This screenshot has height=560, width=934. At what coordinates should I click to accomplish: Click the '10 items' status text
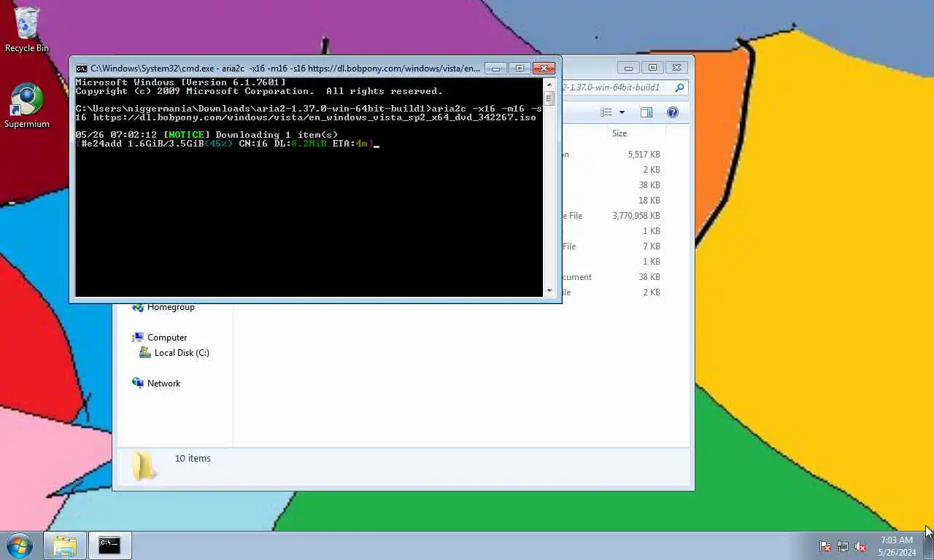tap(193, 459)
